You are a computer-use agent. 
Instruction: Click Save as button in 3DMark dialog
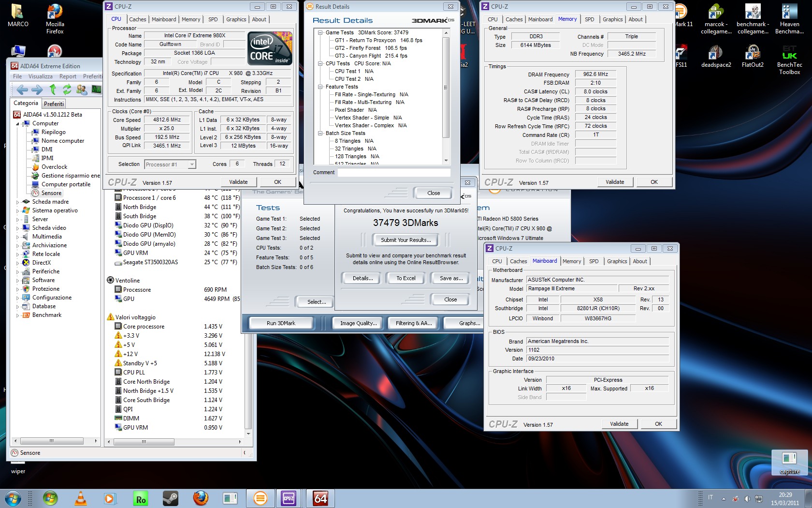(x=451, y=278)
